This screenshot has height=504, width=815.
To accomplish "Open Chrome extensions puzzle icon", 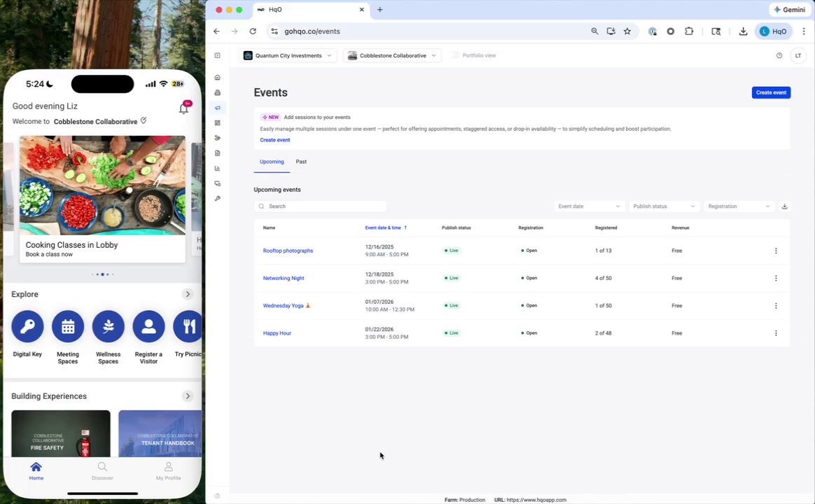I will pyautogui.click(x=689, y=31).
